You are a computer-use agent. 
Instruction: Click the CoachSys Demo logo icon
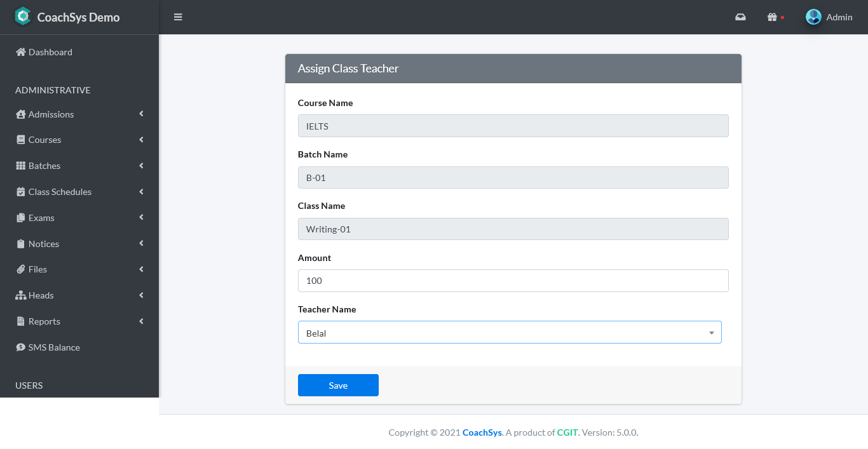coord(23,17)
